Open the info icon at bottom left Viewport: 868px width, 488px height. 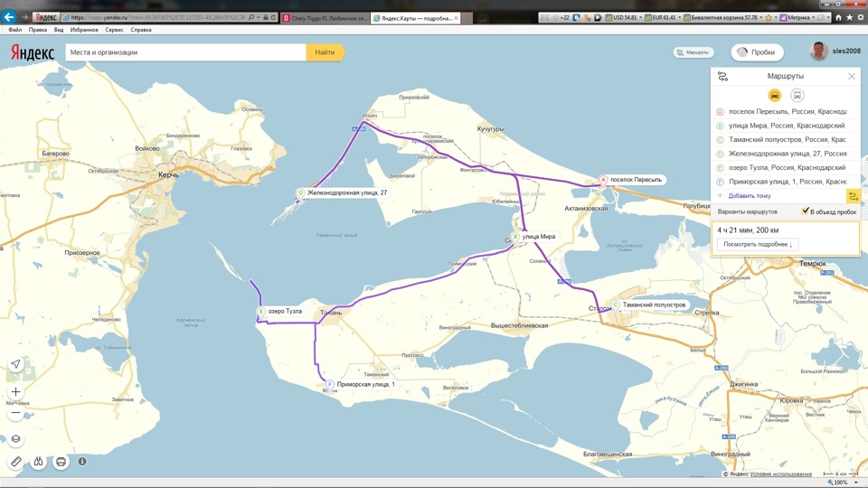click(82, 461)
